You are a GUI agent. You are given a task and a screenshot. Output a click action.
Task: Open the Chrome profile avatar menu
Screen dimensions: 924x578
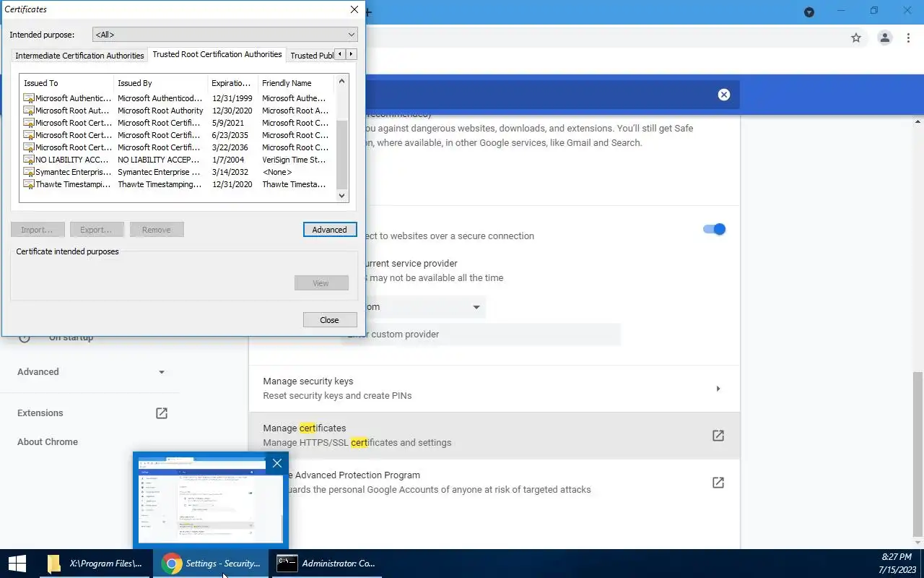pyautogui.click(x=884, y=38)
